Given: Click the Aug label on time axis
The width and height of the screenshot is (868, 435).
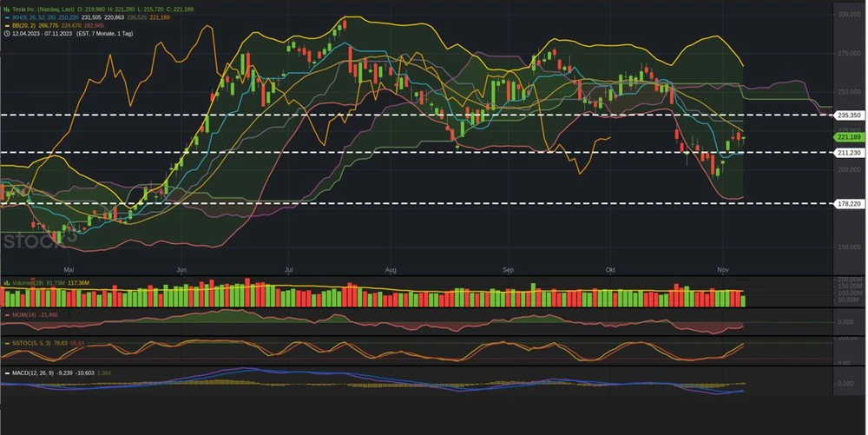Looking at the screenshot, I should 391,270.
